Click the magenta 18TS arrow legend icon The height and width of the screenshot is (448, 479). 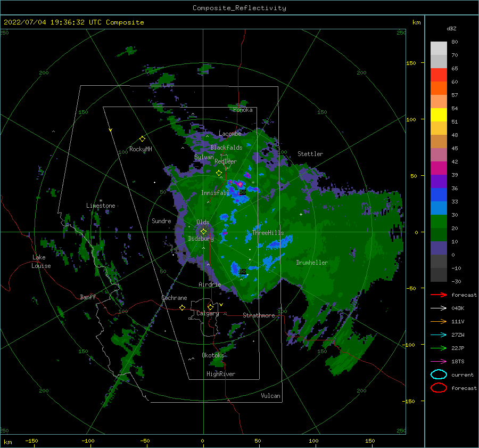(439, 362)
